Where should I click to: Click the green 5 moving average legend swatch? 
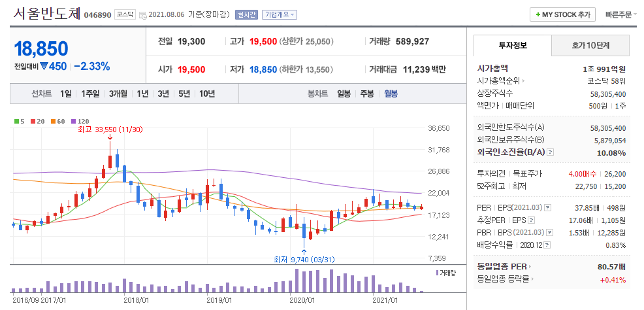16,121
